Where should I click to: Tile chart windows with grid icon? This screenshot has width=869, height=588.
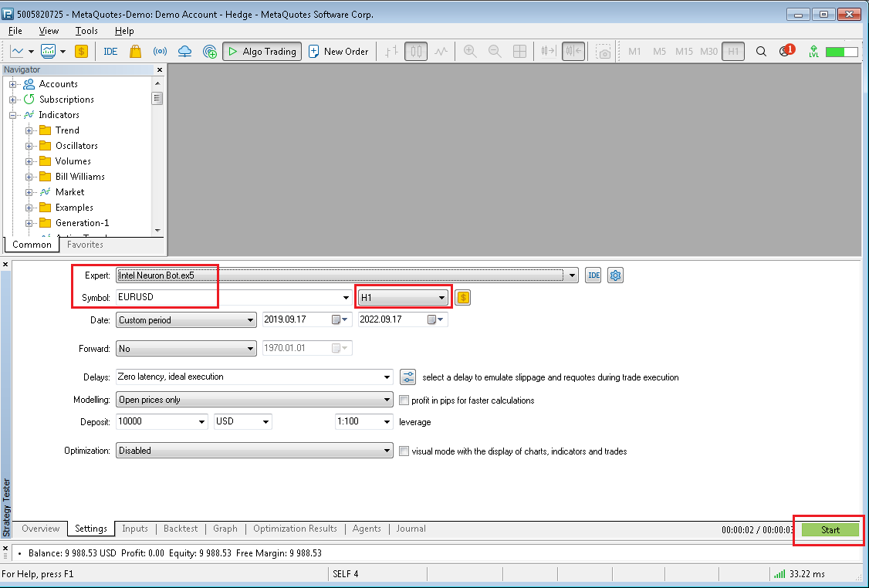click(x=520, y=52)
